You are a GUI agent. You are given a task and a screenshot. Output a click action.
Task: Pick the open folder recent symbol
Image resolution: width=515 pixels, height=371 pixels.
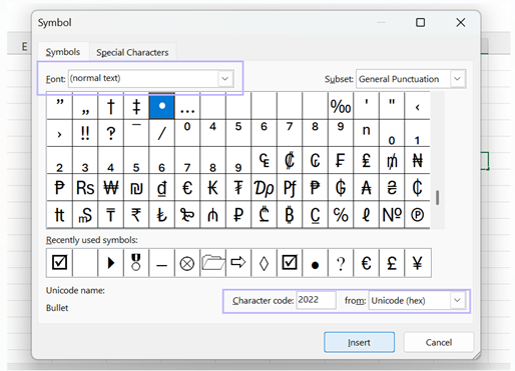213,263
